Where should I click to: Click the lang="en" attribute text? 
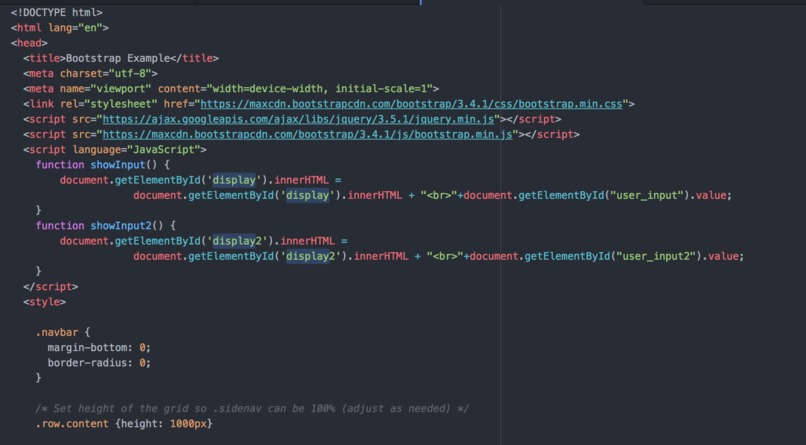click(x=76, y=28)
